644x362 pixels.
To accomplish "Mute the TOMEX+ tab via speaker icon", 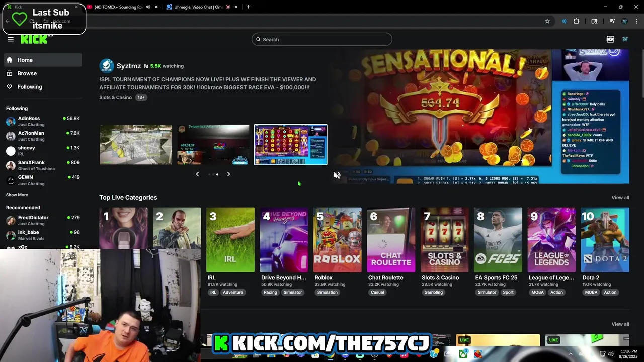I will 148,7.
